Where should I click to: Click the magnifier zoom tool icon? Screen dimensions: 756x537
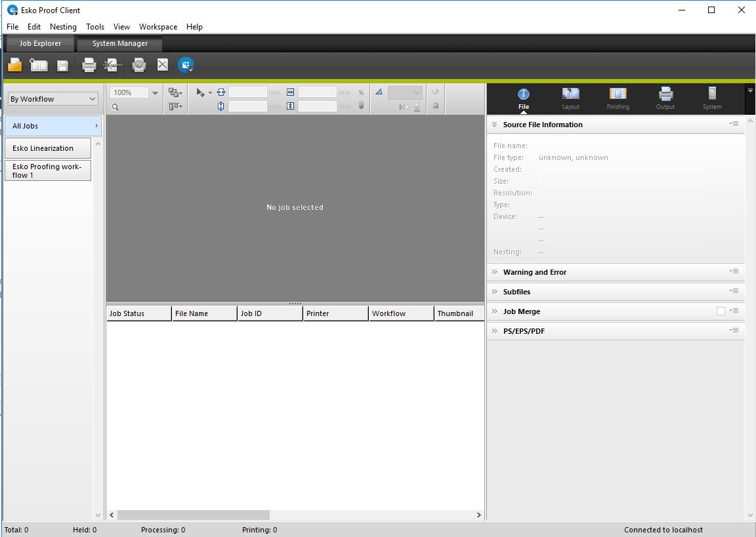click(x=115, y=107)
